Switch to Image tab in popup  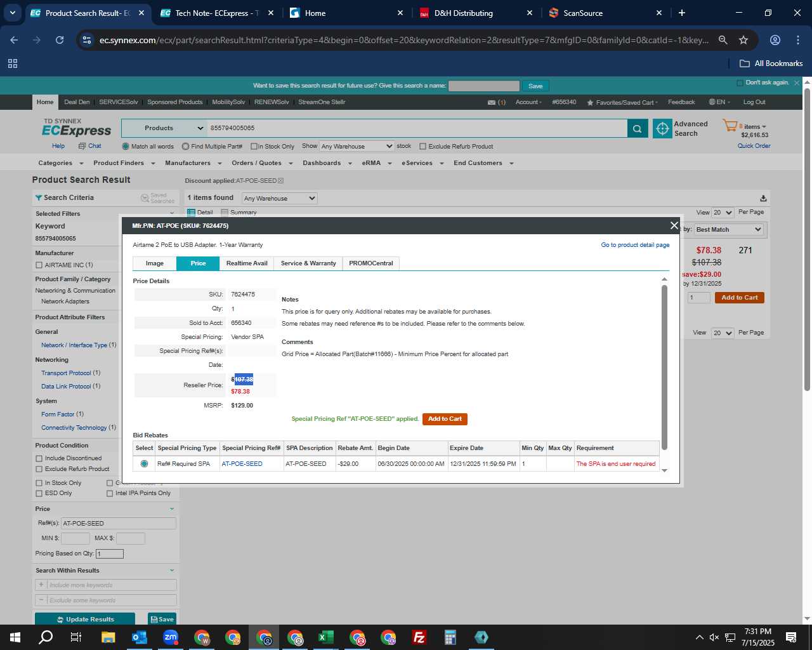154,263
